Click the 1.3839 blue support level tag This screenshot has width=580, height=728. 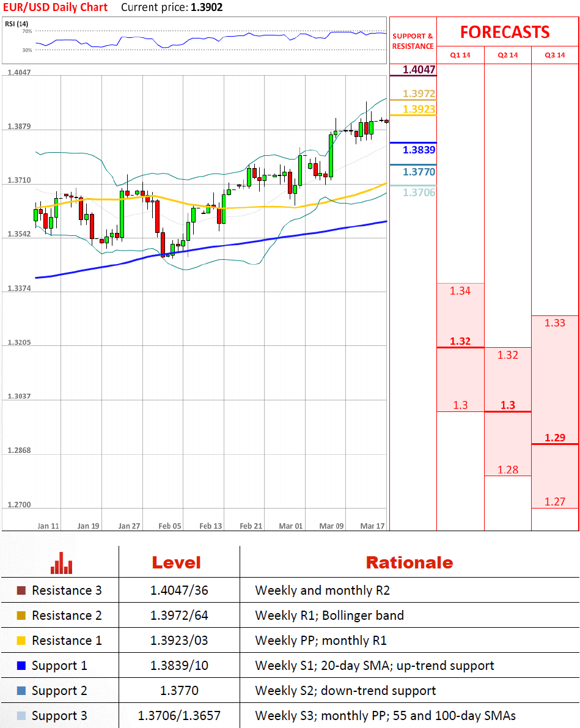point(419,150)
